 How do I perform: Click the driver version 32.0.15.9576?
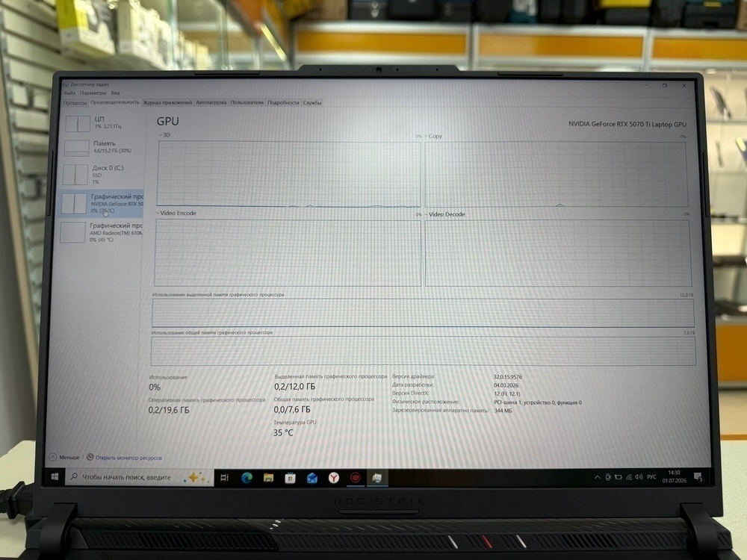(508, 376)
